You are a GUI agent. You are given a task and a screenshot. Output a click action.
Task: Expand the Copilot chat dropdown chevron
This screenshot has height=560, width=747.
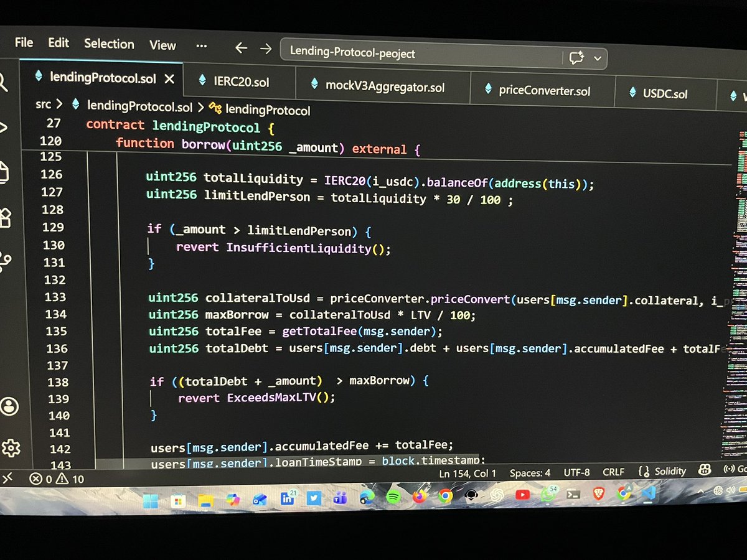click(x=598, y=58)
